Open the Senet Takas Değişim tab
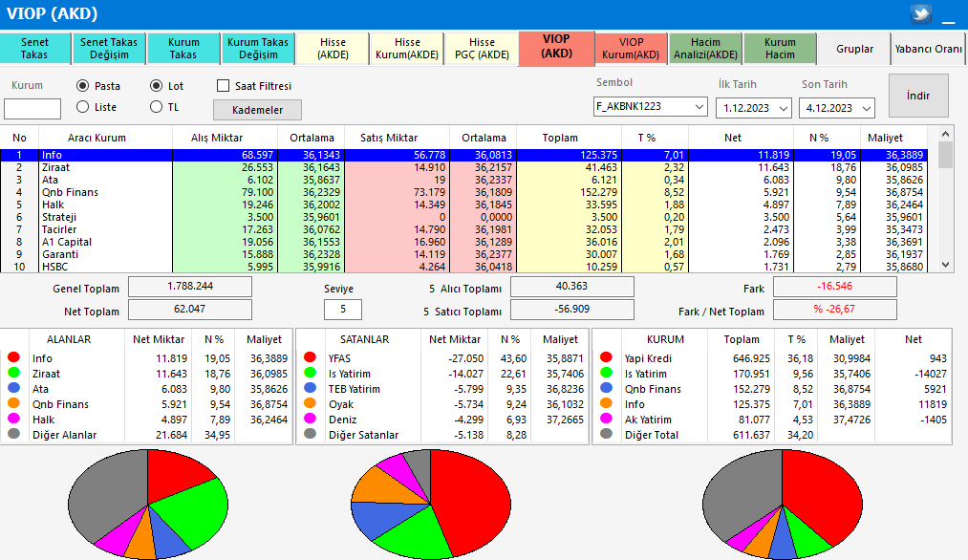Image resolution: width=968 pixels, height=560 pixels. (x=109, y=49)
